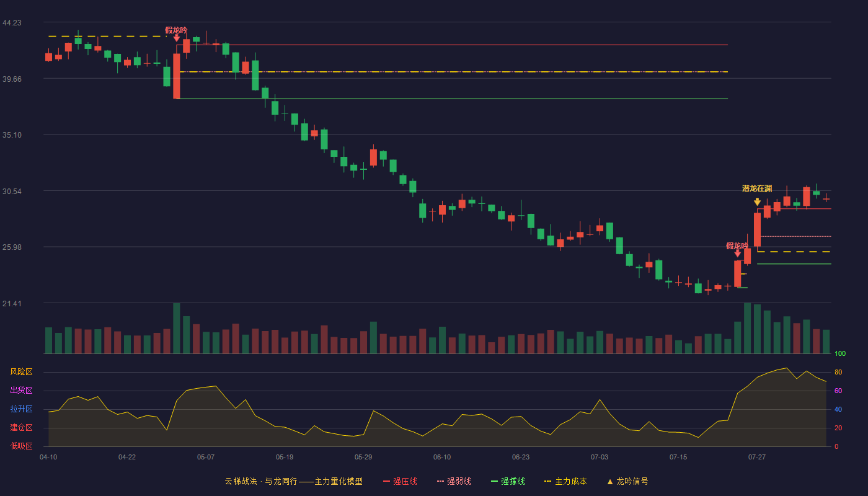Image resolution: width=868 pixels, height=496 pixels.
Task: Click the 35.10 price axis label
Action: point(12,135)
